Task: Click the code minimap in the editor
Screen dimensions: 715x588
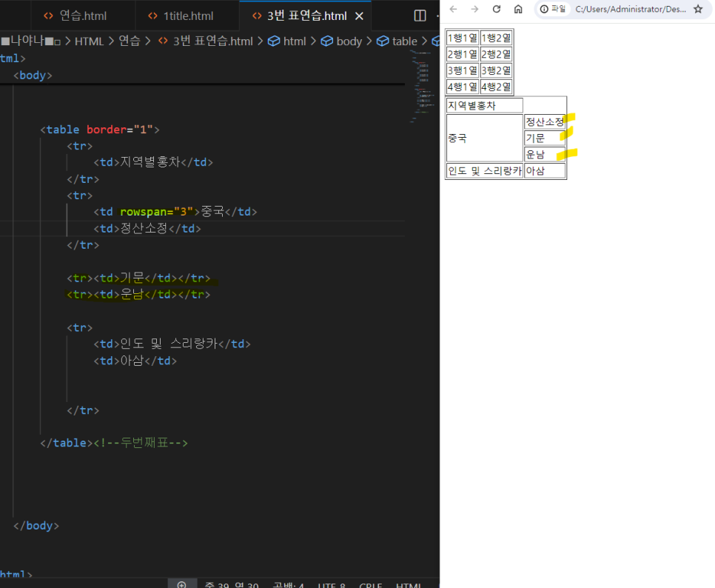Action: [x=422, y=86]
